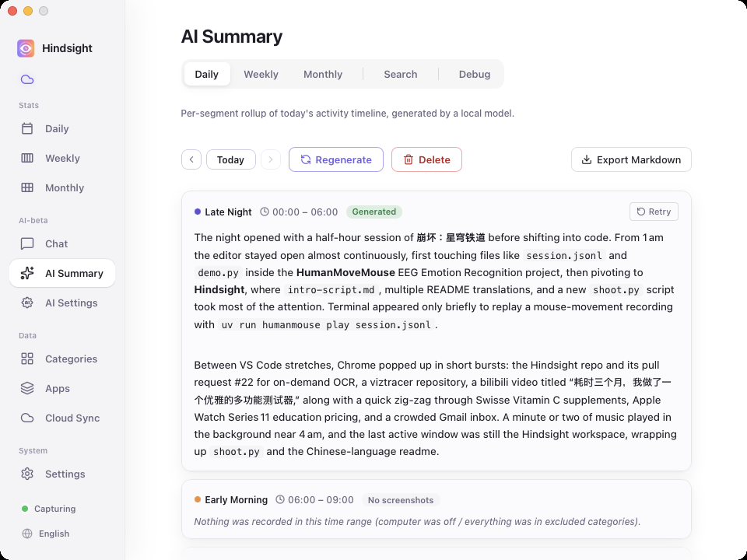This screenshot has height=560, width=747.
Task: Click the clock icon beside 00:00 – 06:00
Action: pos(265,212)
